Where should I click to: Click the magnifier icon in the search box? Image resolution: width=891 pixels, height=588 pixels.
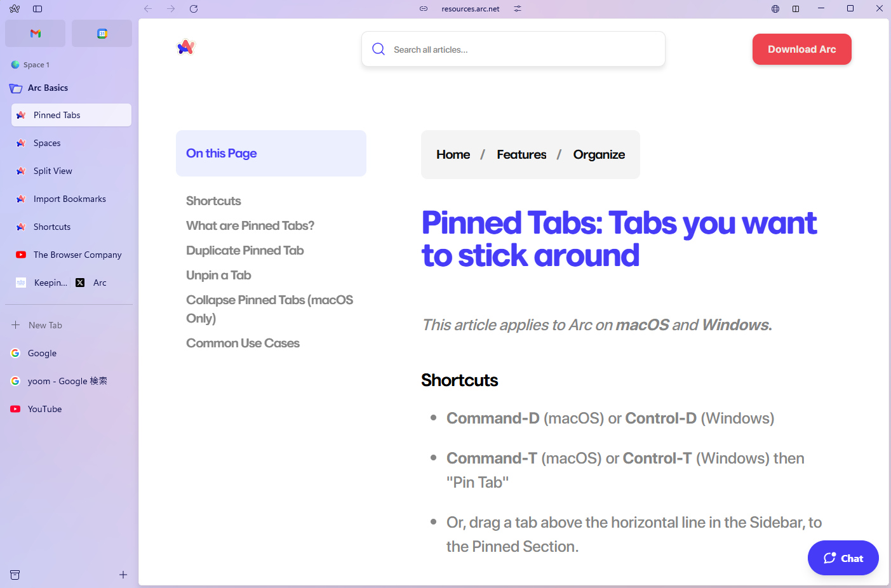(x=379, y=49)
